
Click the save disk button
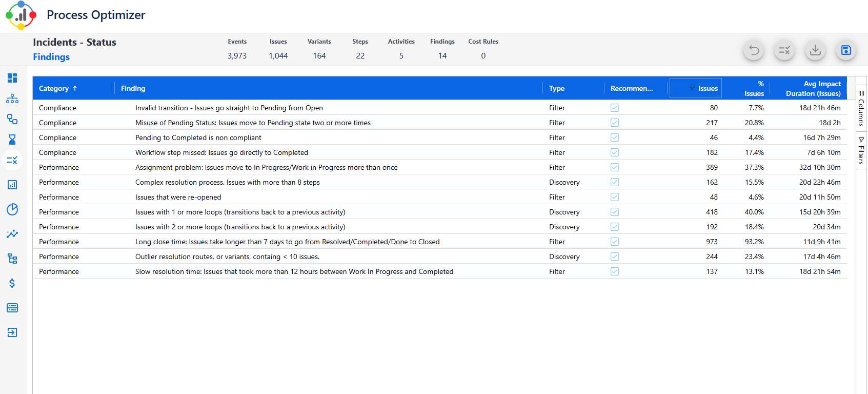coord(846,50)
